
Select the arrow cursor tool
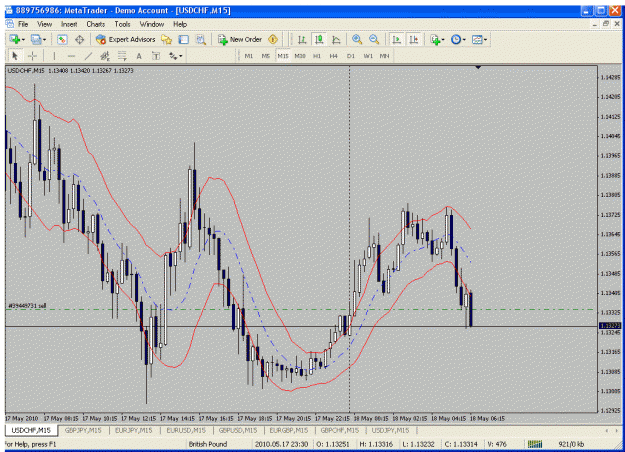tap(15, 56)
